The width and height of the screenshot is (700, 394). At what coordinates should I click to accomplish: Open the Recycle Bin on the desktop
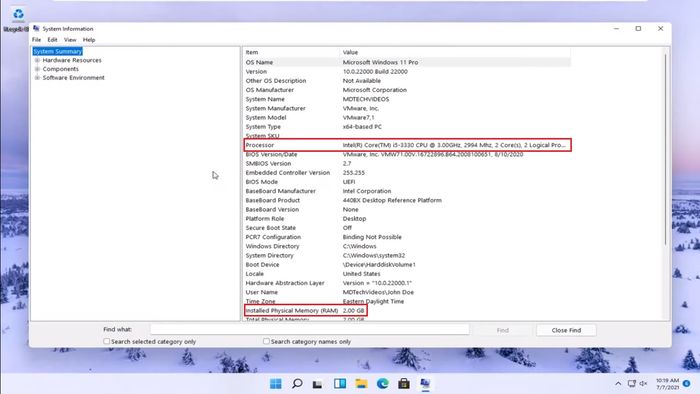[x=18, y=15]
